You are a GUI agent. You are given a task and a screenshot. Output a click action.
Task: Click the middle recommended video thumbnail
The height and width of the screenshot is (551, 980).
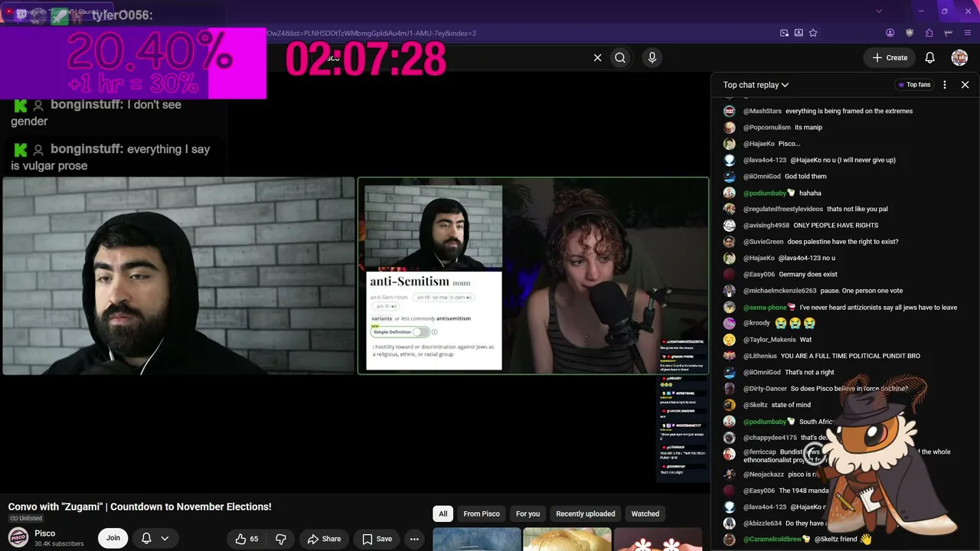(x=567, y=540)
